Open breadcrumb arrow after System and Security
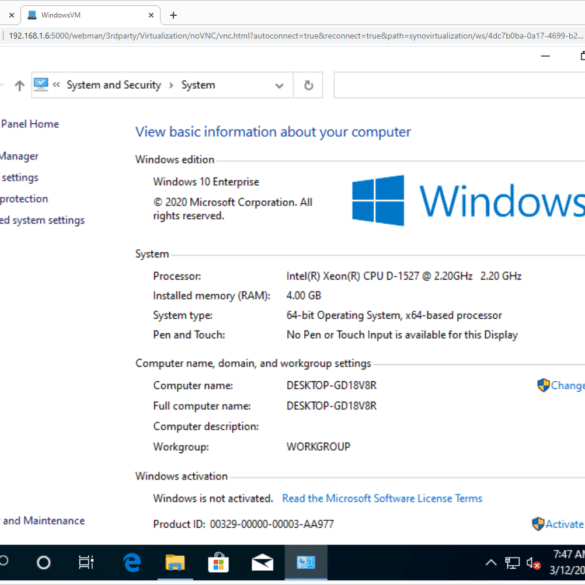 [x=171, y=85]
